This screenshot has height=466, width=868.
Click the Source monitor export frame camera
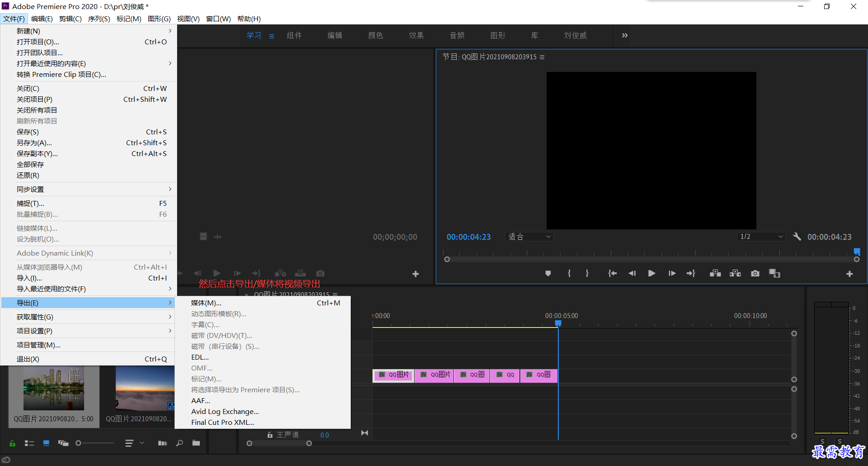[320, 273]
